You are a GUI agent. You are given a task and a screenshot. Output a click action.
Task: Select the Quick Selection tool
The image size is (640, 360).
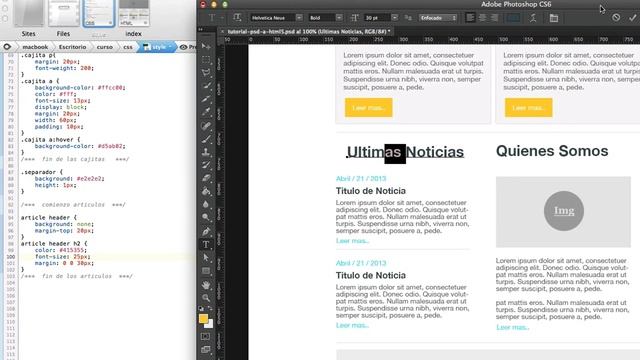coord(206,86)
